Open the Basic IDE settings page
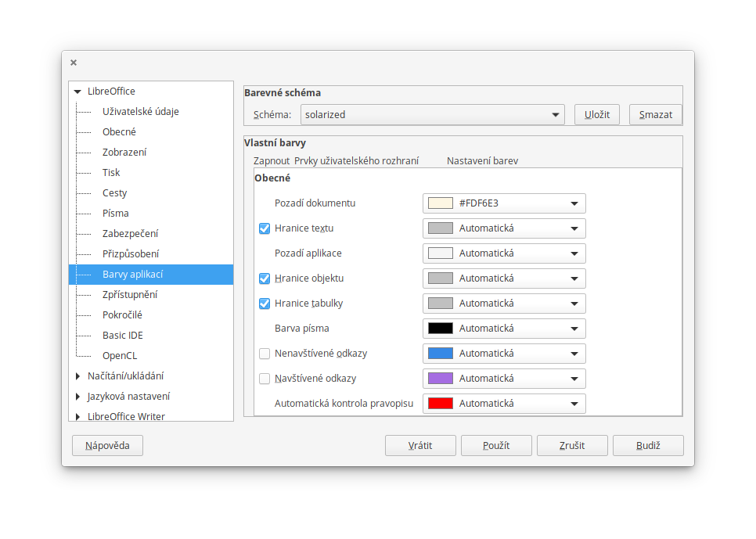 point(122,335)
